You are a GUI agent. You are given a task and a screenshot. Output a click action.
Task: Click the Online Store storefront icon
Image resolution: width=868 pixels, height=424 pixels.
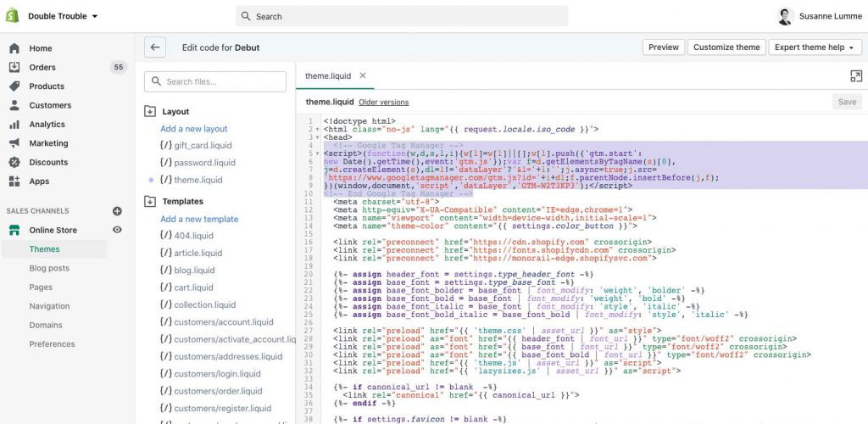coord(14,231)
